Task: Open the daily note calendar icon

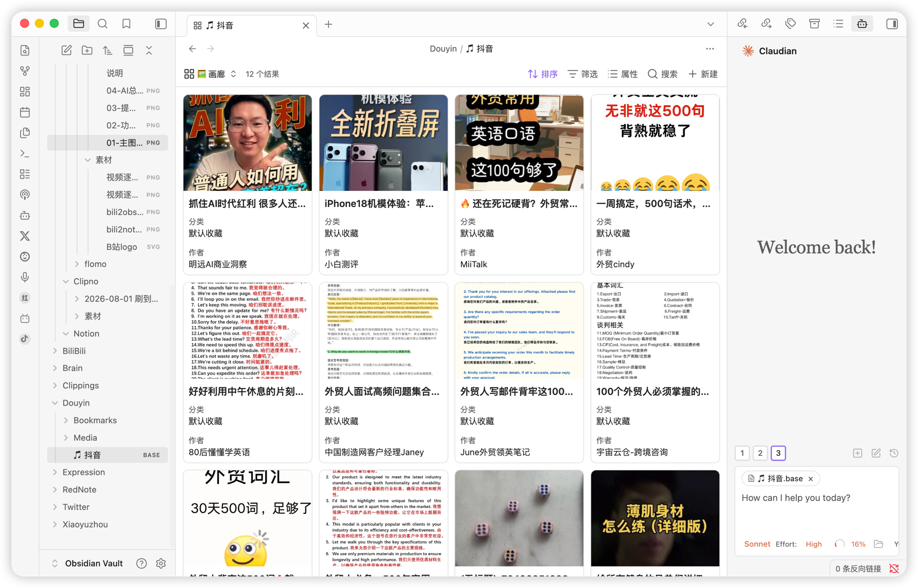Action: 25,112
